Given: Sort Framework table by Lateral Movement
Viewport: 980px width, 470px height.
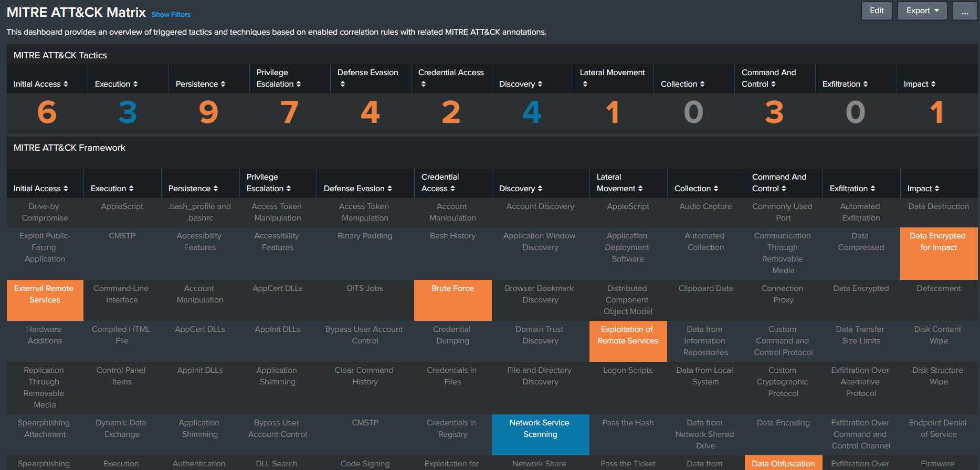Looking at the screenshot, I should click(x=620, y=183).
